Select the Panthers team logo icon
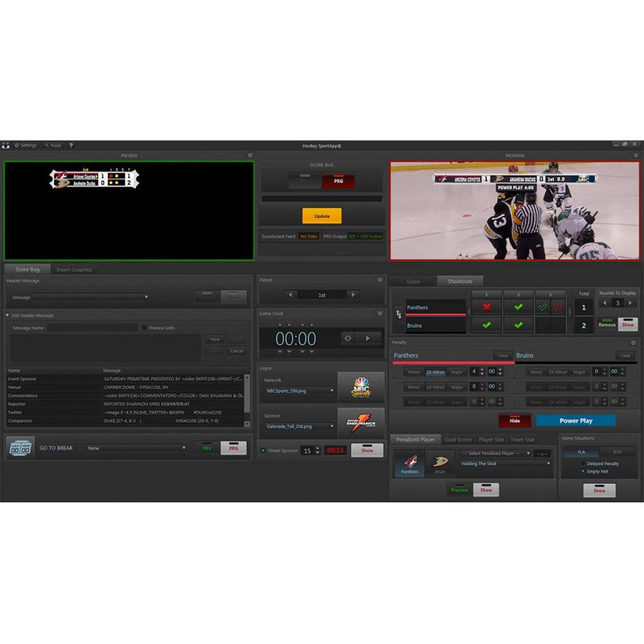 [410, 462]
